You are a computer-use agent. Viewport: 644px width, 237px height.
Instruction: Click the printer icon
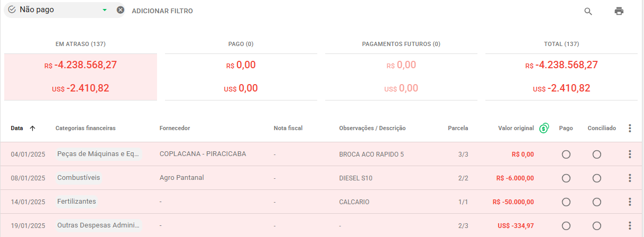click(x=619, y=11)
